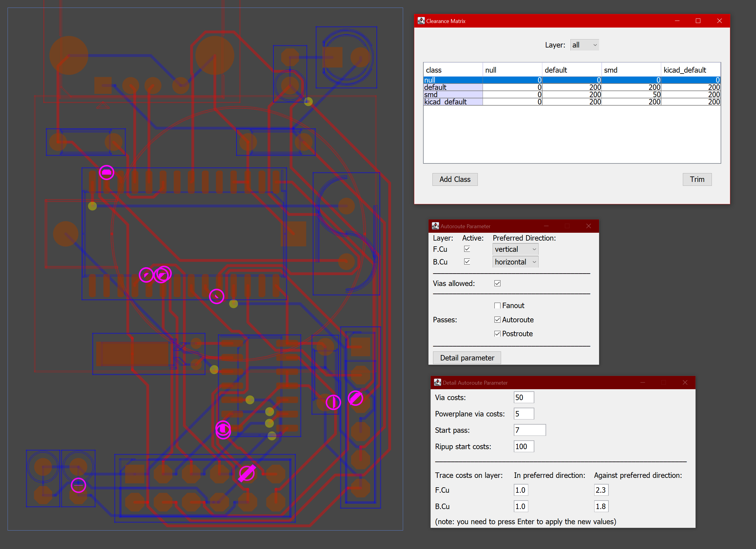This screenshot has height=549, width=756.
Task: Click the Start pass input field
Action: (x=529, y=430)
